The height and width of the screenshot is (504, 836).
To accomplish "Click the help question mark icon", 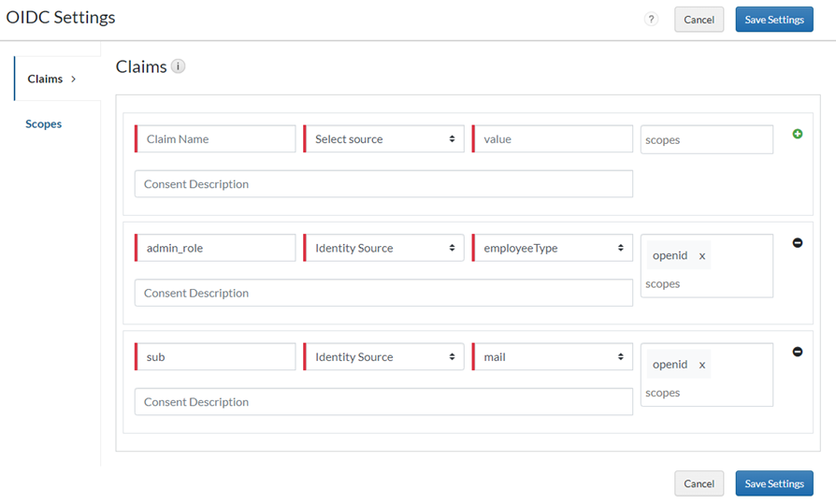I will 651,20.
